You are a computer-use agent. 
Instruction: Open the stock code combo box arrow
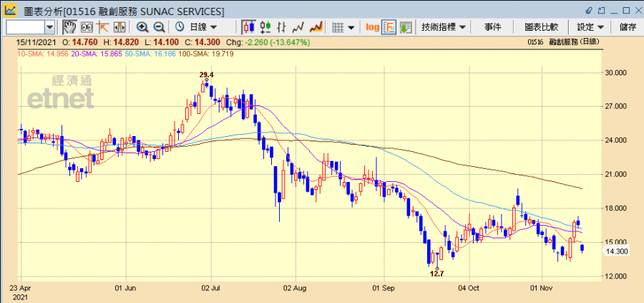point(49,27)
